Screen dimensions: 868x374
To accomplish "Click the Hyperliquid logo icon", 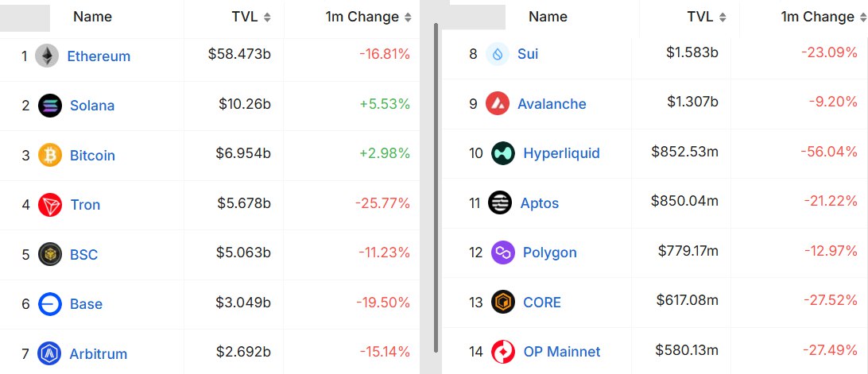I will [x=503, y=153].
